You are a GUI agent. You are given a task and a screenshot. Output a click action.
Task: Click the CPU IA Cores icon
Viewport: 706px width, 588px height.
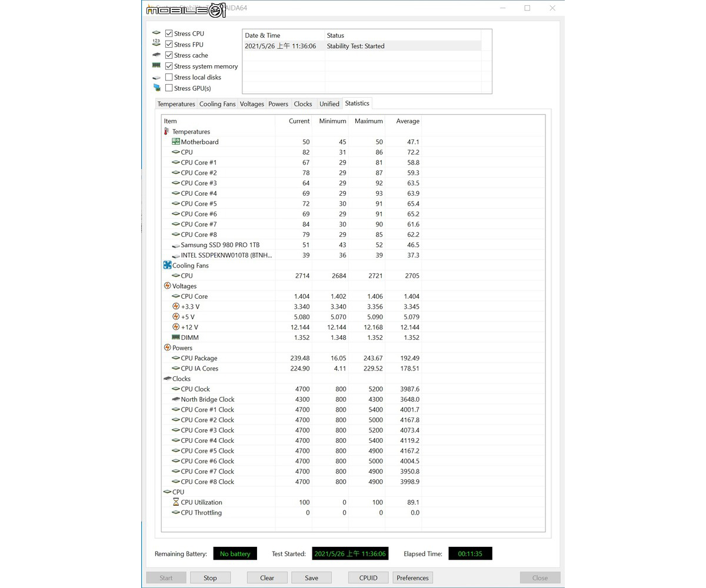click(x=175, y=369)
